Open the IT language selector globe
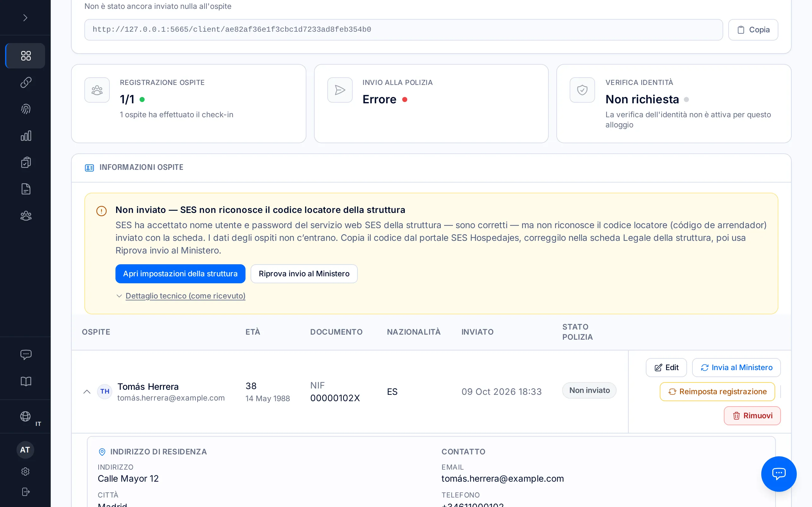812x507 pixels. click(x=25, y=416)
